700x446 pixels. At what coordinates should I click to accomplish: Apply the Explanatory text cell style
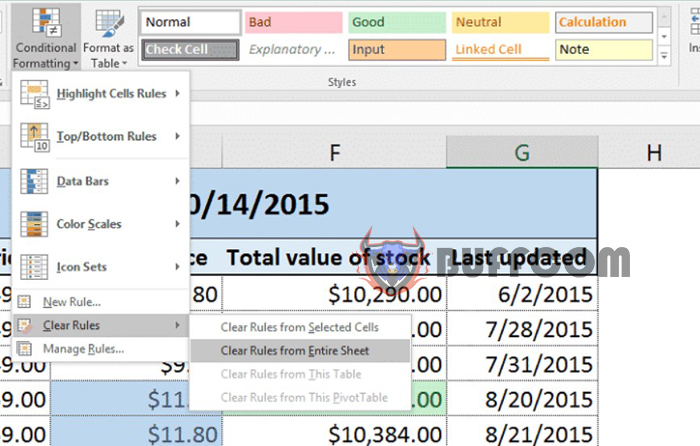tap(294, 50)
